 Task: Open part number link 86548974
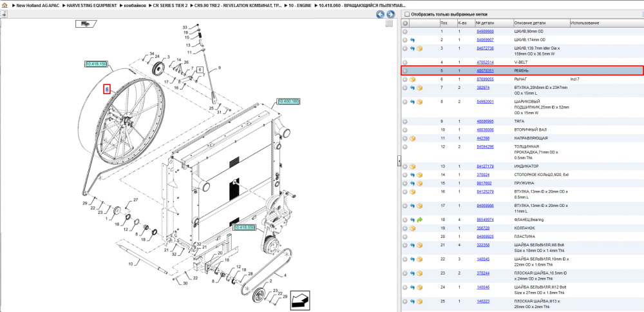coord(485,220)
